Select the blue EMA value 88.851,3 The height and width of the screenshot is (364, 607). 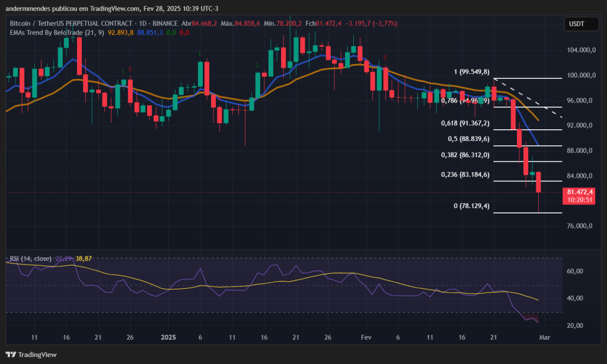click(x=150, y=33)
